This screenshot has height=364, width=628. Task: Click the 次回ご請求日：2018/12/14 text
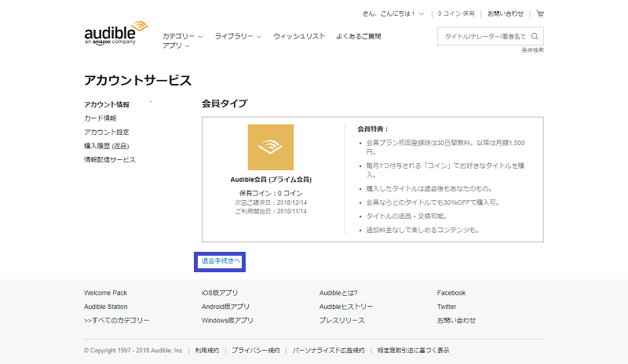tap(271, 202)
